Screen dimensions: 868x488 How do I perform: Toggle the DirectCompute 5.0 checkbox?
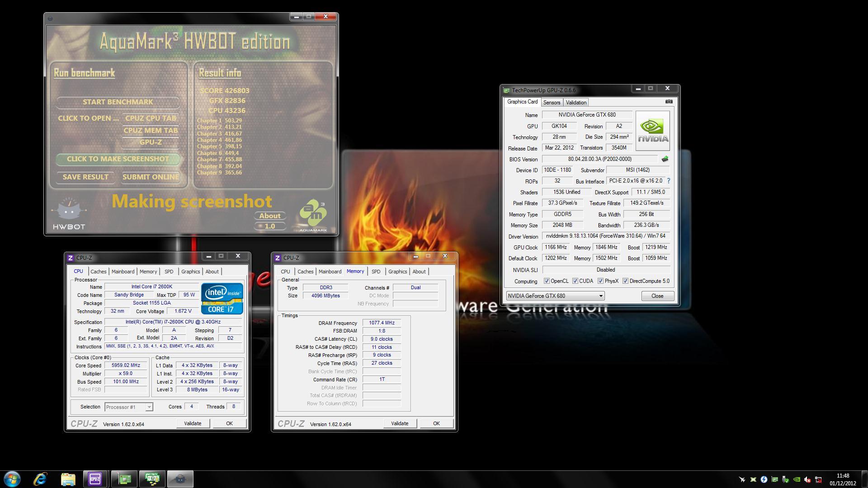pyautogui.click(x=625, y=281)
